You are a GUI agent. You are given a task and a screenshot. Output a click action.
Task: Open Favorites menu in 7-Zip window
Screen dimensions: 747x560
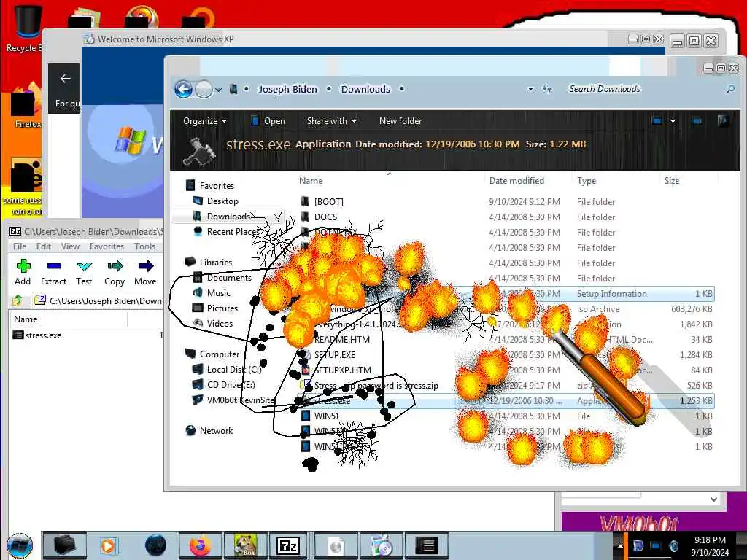(x=107, y=246)
